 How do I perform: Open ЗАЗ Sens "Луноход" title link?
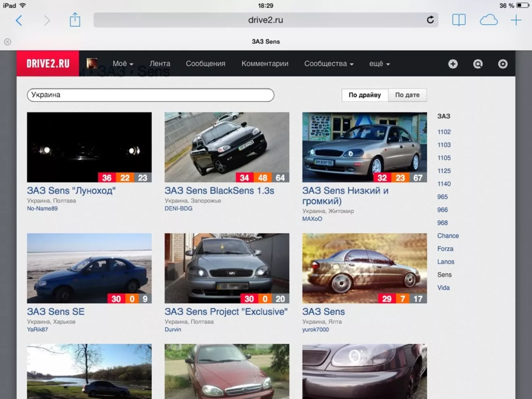[71, 191]
